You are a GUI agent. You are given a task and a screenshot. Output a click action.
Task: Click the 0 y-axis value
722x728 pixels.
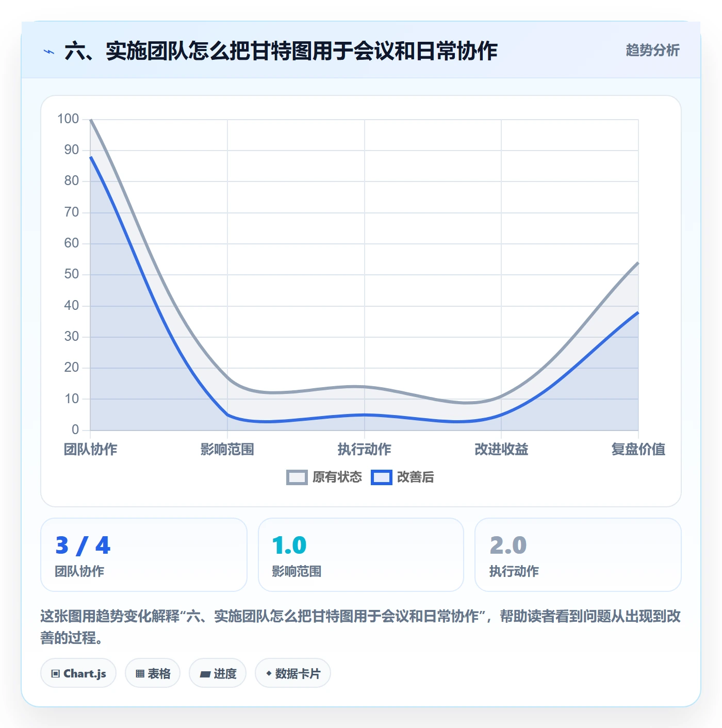(x=75, y=430)
